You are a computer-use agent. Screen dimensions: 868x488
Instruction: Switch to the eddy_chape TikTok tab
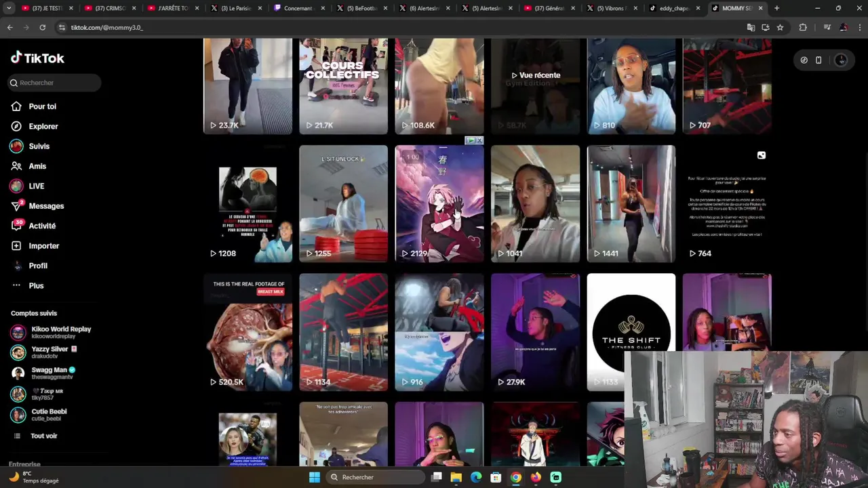[673, 8]
